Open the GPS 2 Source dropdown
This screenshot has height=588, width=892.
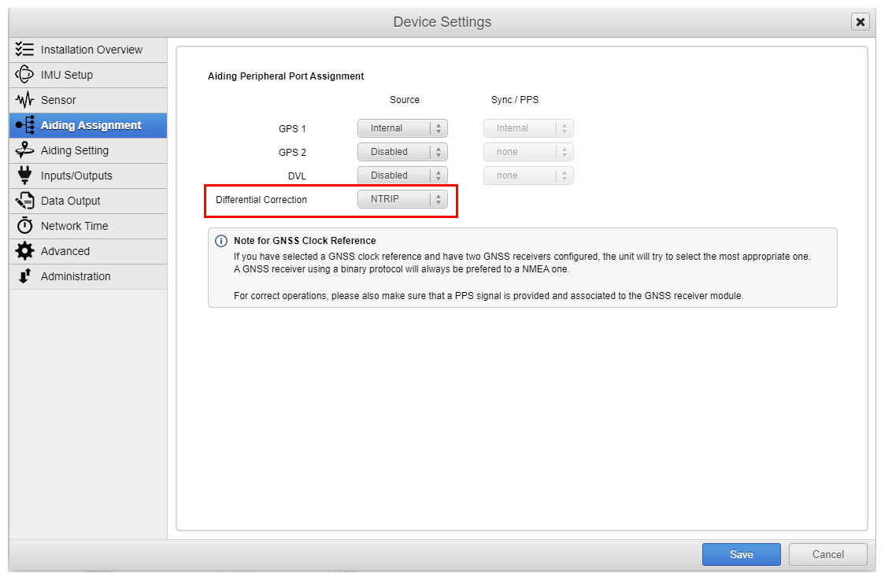(x=402, y=151)
